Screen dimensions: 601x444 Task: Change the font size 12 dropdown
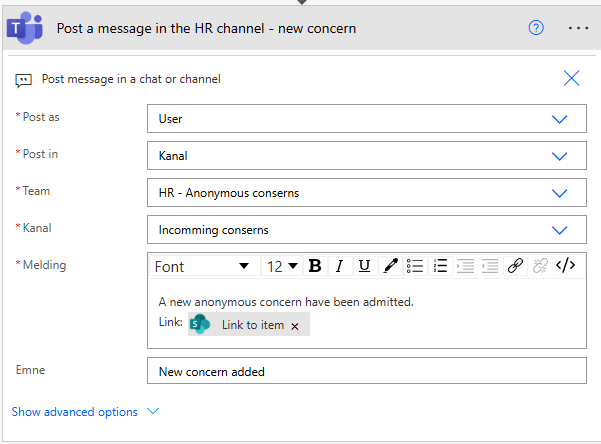[282, 266]
